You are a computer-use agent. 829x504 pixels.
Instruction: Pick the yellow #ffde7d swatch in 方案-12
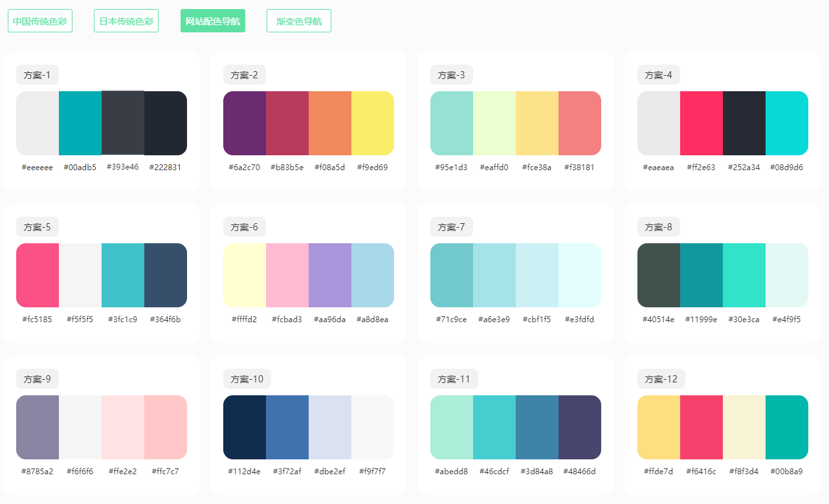[x=659, y=427]
